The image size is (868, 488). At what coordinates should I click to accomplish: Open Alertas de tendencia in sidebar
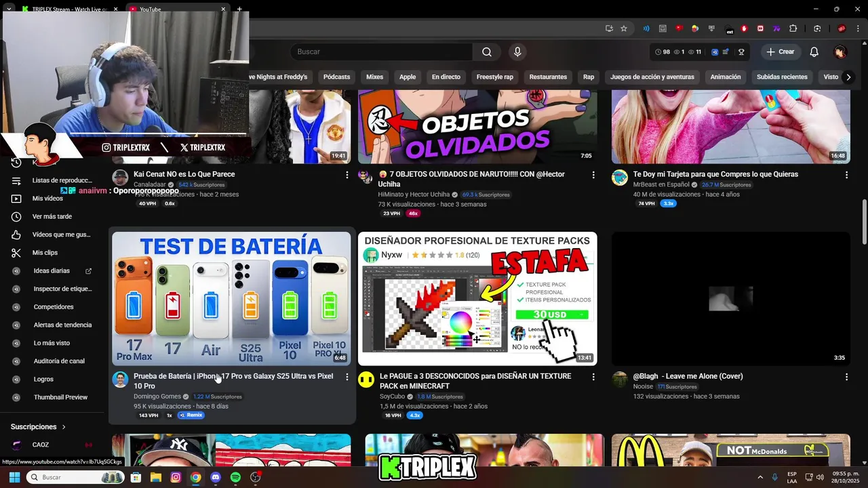click(x=62, y=325)
